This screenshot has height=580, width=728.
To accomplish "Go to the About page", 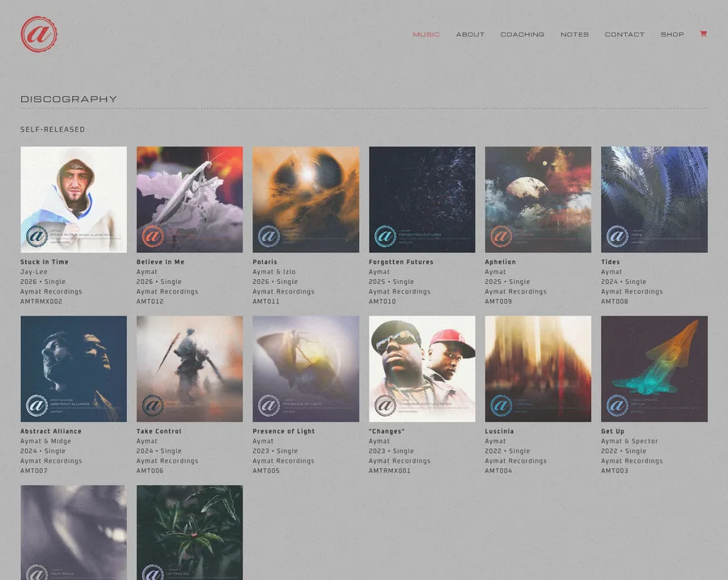I will click(x=470, y=34).
